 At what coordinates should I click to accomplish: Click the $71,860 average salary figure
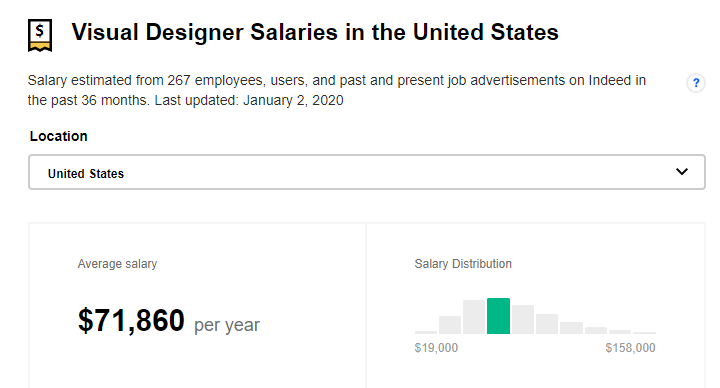(x=131, y=320)
